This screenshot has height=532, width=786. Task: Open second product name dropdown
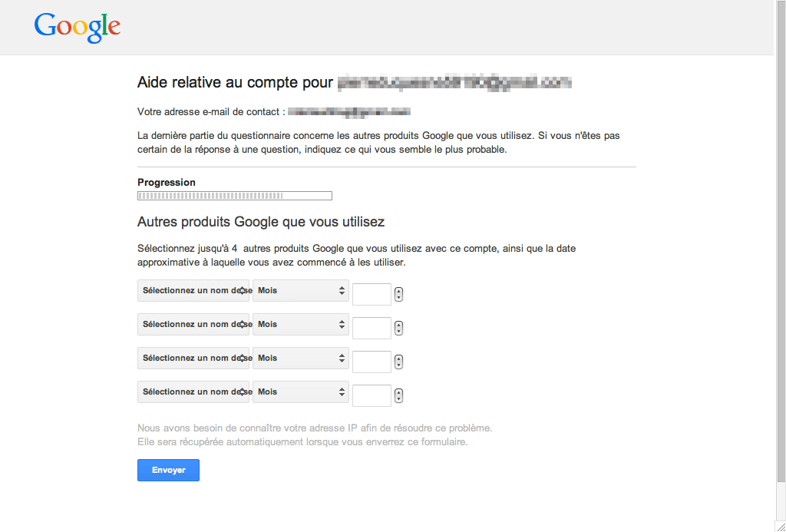coord(193,325)
